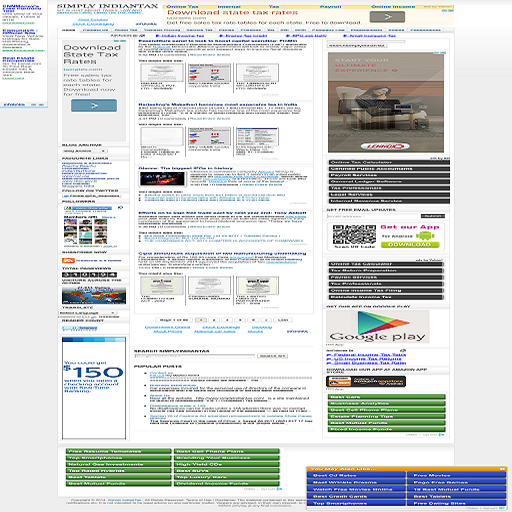The image size is (512, 512).
Task: Click green Download app button
Action: [410, 245]
